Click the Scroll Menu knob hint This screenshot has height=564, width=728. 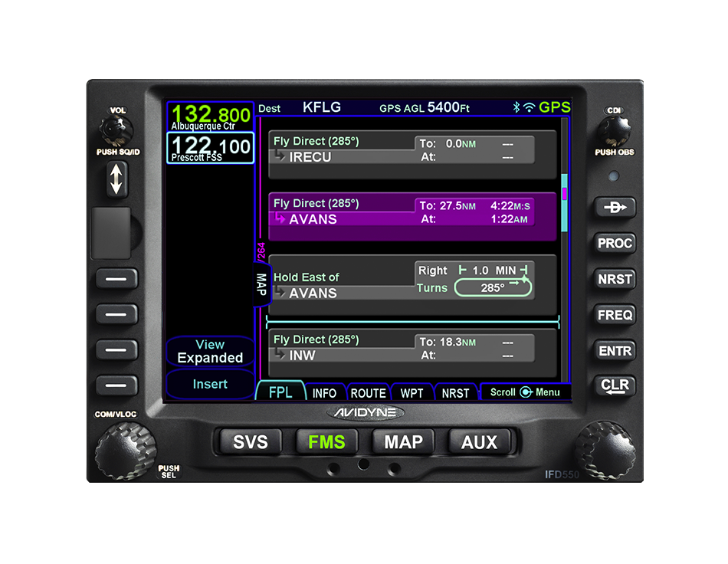coord(525,392)
